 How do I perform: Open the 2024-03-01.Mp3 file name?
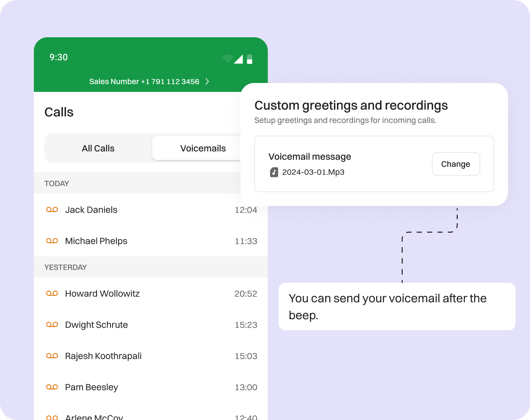pos(313,172)
